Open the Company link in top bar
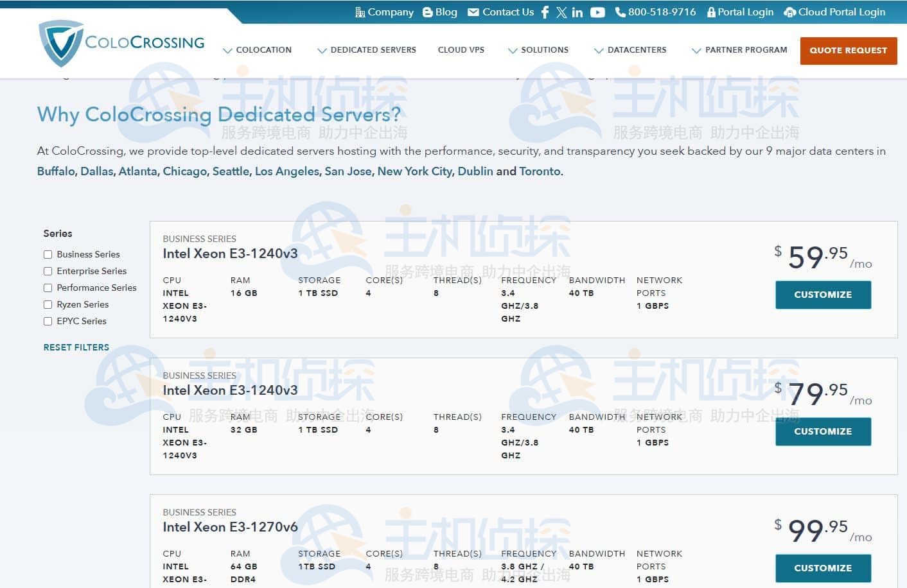907x588 pixels. tap(384, 12)
